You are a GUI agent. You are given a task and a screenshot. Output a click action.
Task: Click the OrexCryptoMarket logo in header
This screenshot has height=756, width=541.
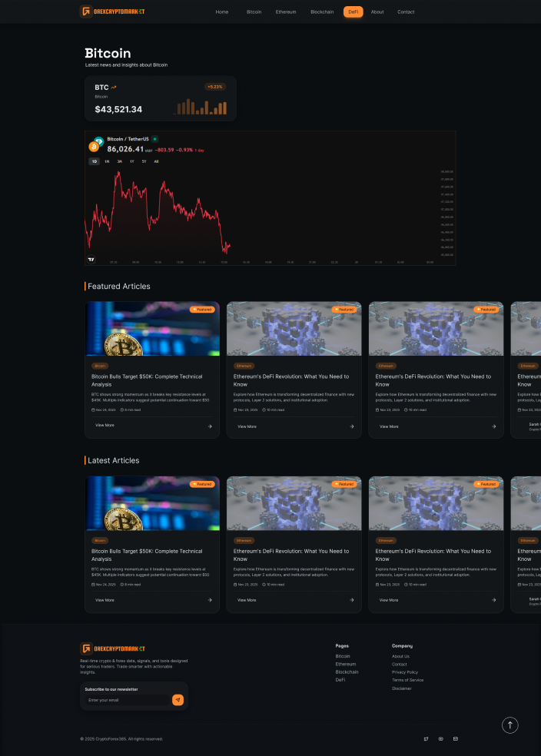coord(112,12)
